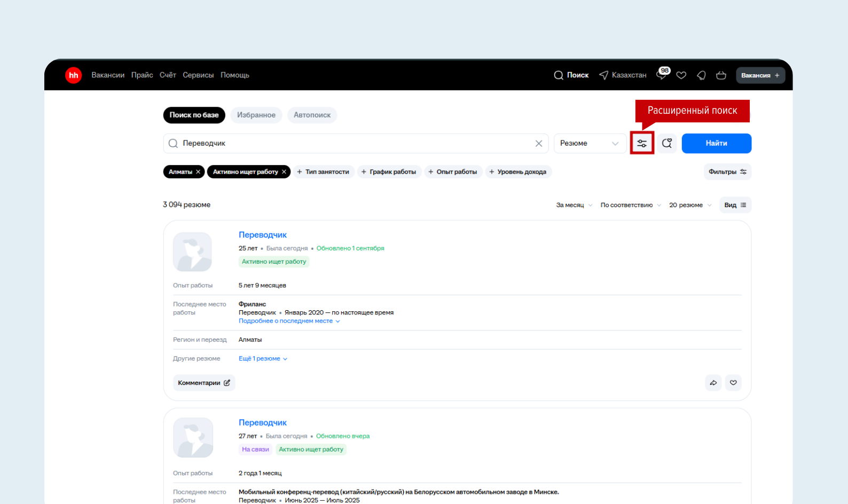Open first Переводчик resume title, 25 лет
This screenshot has height=504, width=848.
pos(263,235)
